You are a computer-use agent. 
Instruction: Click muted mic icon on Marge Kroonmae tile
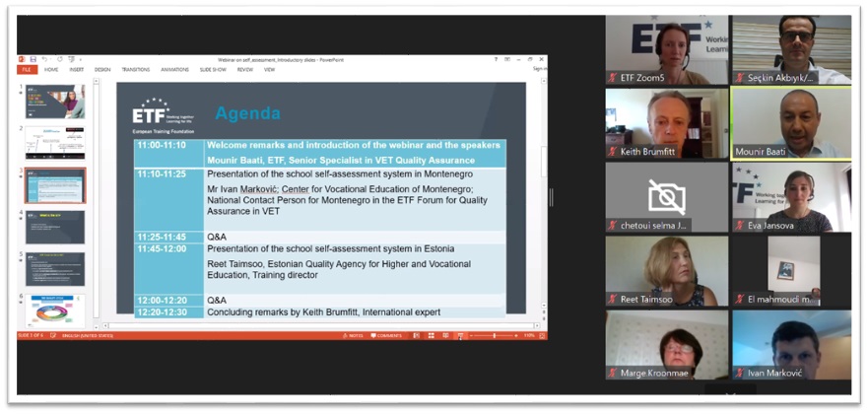coord(613,373)
